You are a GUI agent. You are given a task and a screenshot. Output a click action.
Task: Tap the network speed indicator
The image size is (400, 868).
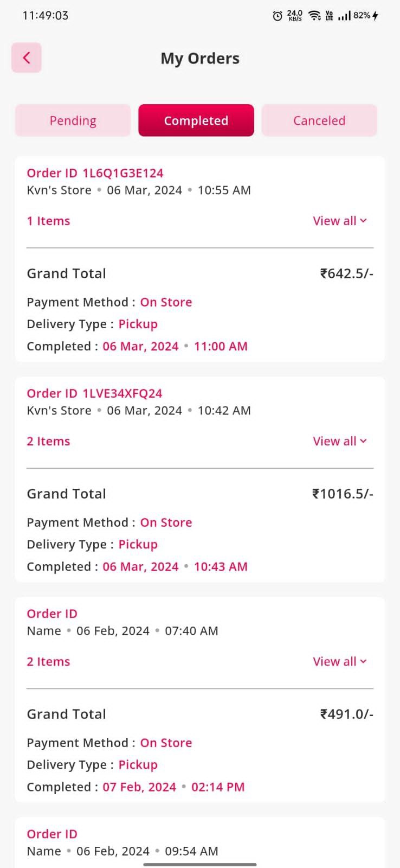tap(295, 16)
